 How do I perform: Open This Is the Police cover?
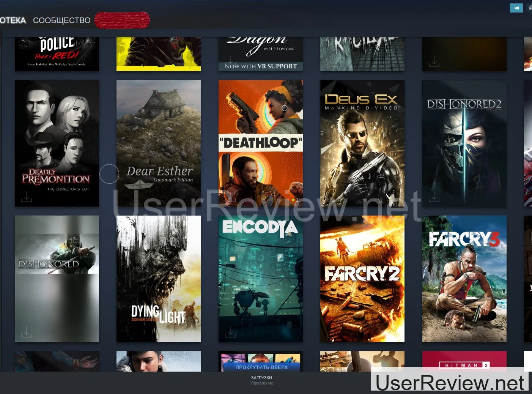[x=57, y=53]
